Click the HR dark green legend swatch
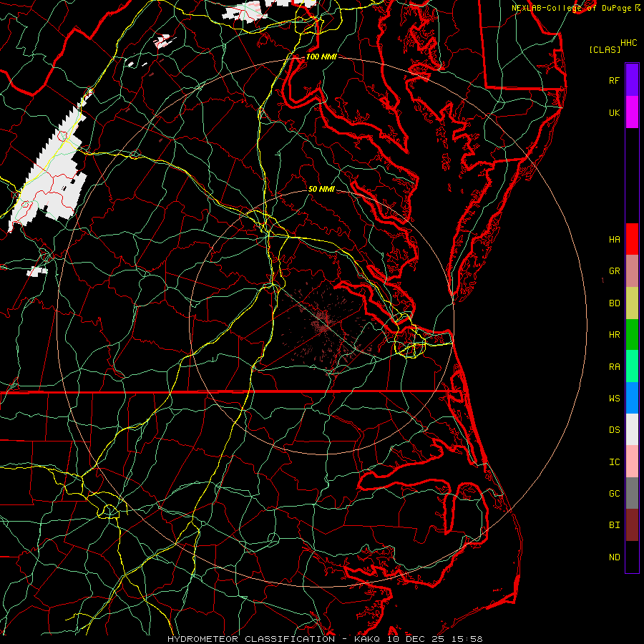644x644 pixels. pyautogui.click(x=632, y=335)
